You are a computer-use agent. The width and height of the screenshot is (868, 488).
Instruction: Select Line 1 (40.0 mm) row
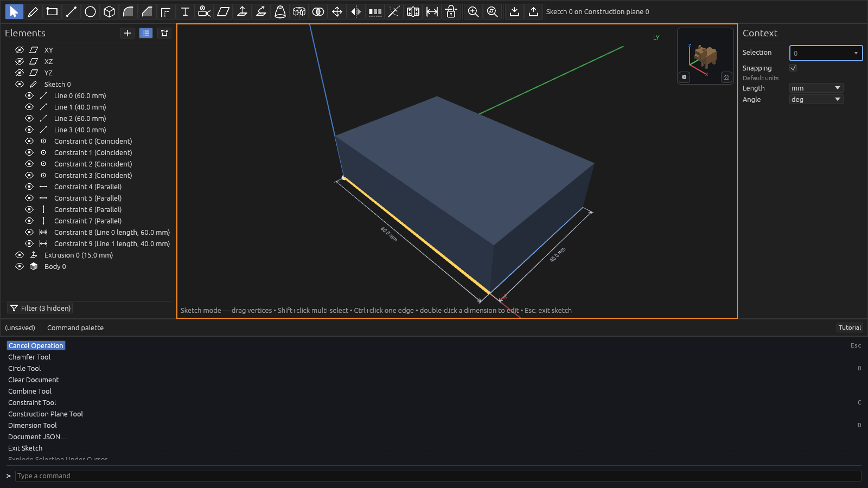click(x=80, y=107)
